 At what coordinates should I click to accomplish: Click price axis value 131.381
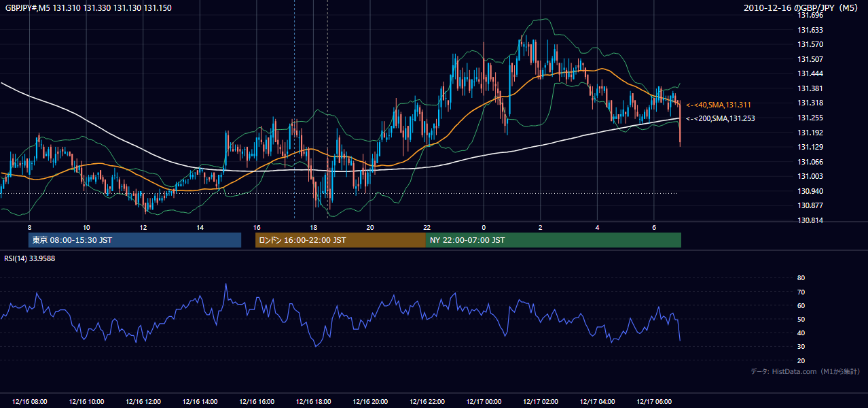click(x=810, y=88)
